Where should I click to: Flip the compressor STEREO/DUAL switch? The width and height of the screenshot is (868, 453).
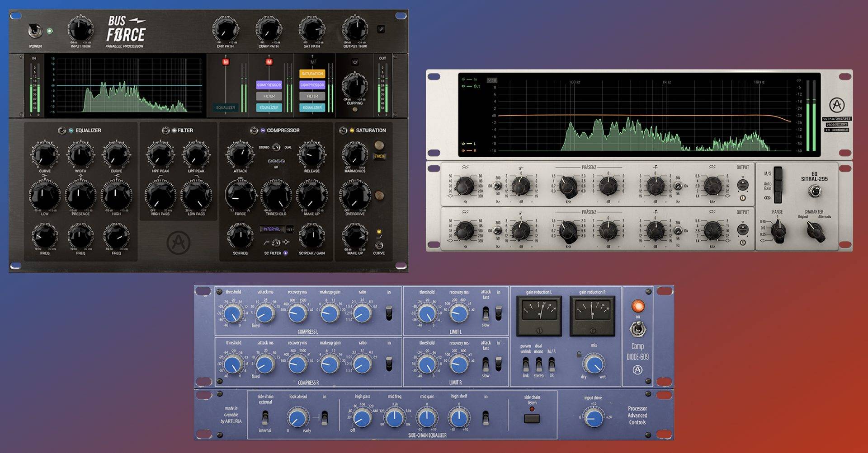pos(276,147)
